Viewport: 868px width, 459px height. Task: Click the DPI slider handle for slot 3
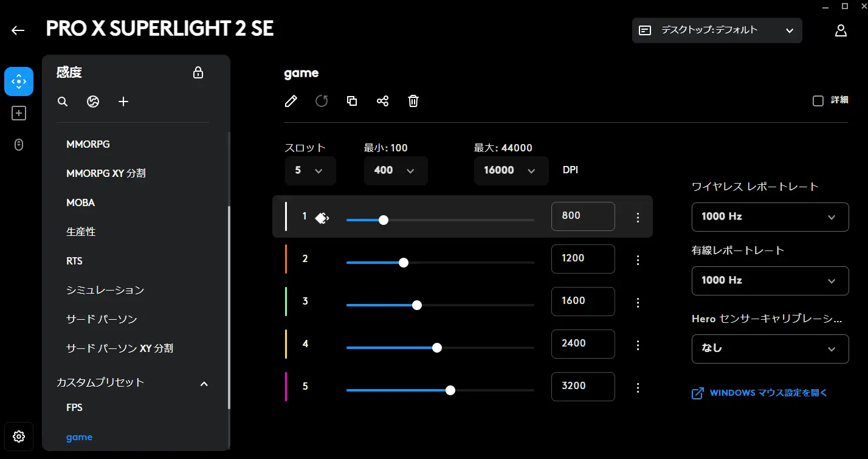coord(417,305)
